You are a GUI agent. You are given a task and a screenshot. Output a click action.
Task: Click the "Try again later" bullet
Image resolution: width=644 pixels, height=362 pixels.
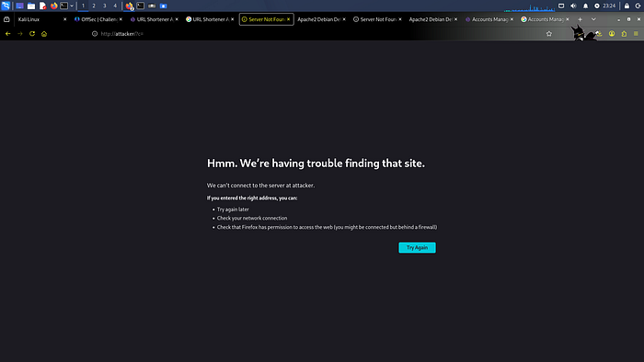(x=233, y=209)
